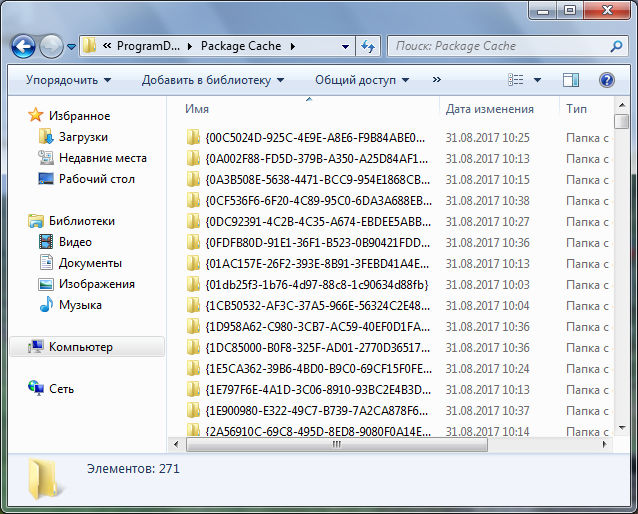Select Сеть in navigation pane
Viewport: 638px width, 514px height.
(x=61, y=389)
